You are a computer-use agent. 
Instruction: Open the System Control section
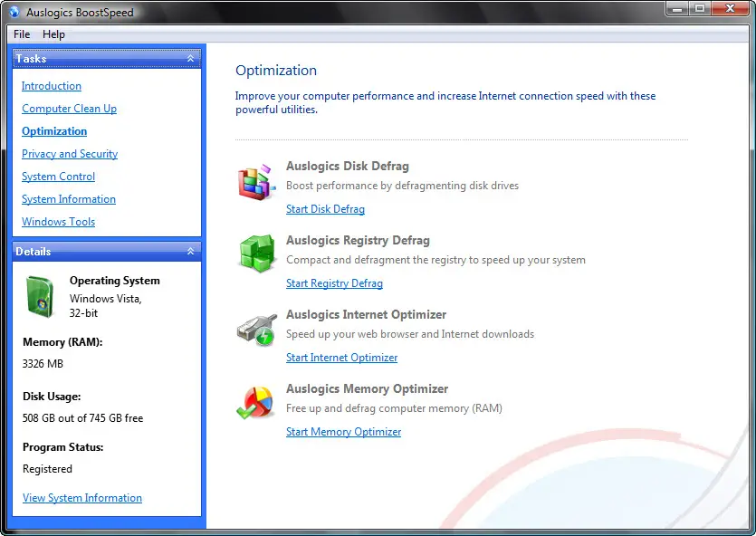coord(58,177)
